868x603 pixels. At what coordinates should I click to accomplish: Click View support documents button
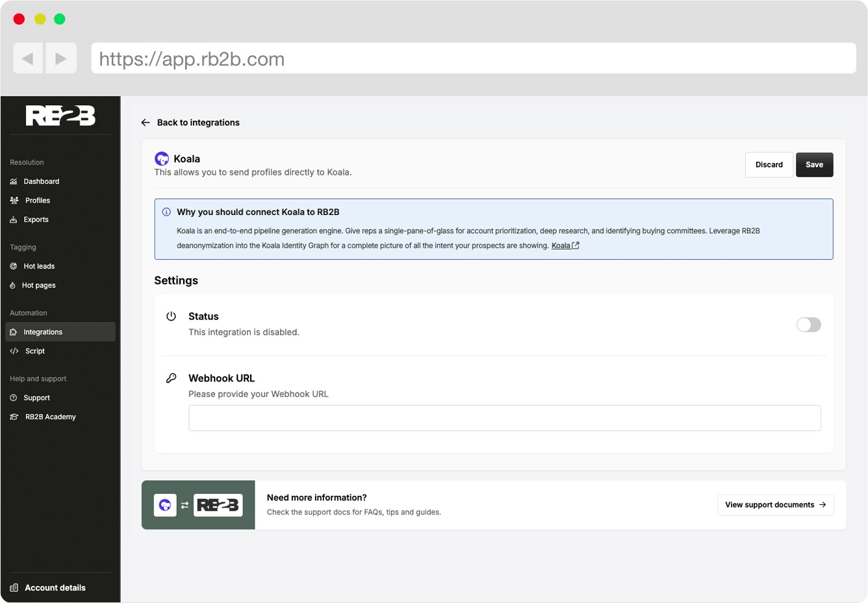(776, 505)
